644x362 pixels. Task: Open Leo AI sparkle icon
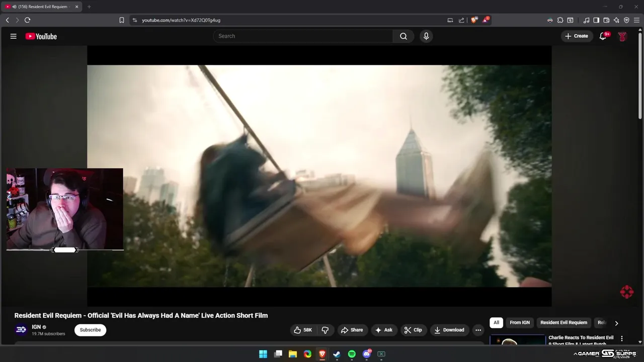[616, 20]
